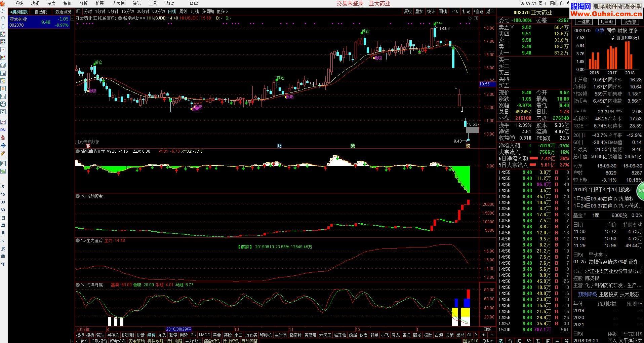This screenshot has width=644, height=343.
Task: Click the F12 sidebar icon
Action: (3, 96)
